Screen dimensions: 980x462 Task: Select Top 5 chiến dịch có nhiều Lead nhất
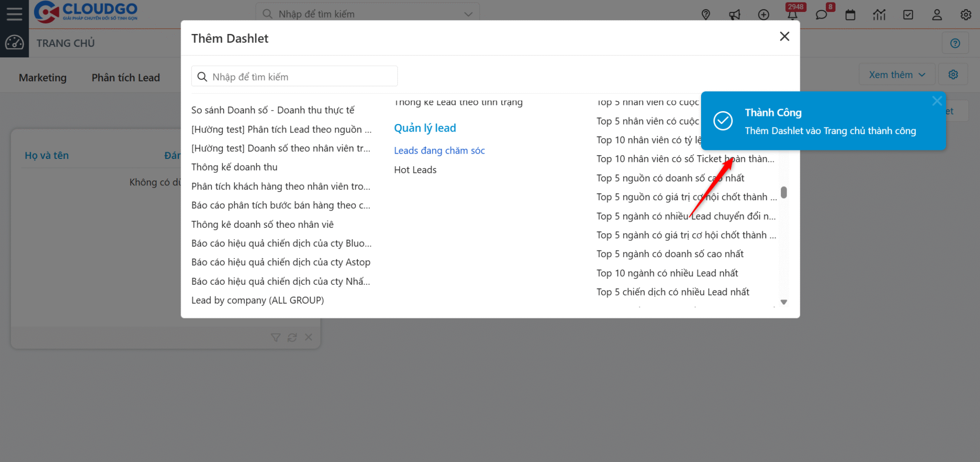point(673,292)
